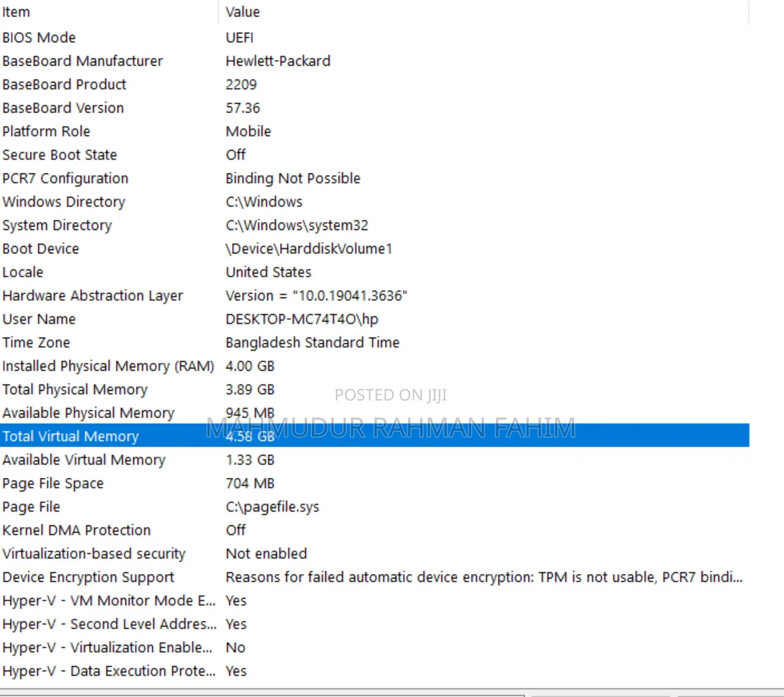Select the Installed Physical Memory (RAM) row
This screenshot has height=697, width=784.
(x=108, y=366)
